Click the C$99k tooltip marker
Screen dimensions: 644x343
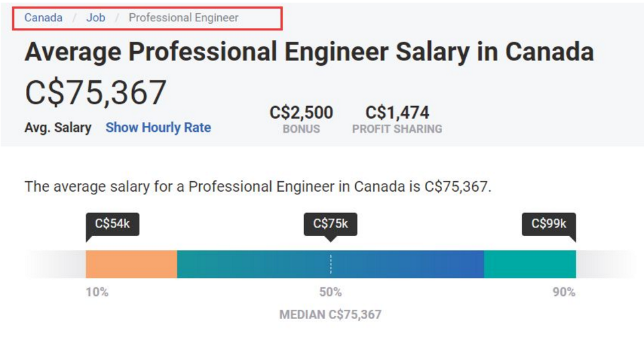tap(548, 224)
